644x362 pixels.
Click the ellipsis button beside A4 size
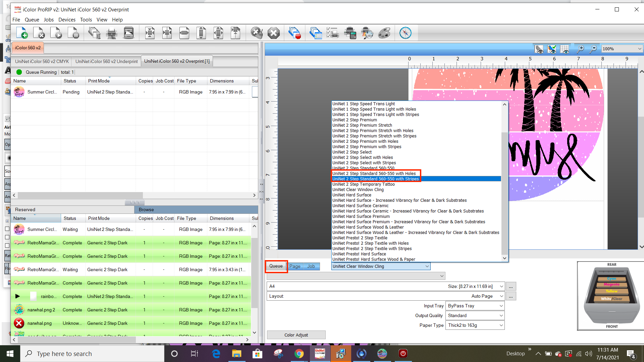tap(511, 286)
